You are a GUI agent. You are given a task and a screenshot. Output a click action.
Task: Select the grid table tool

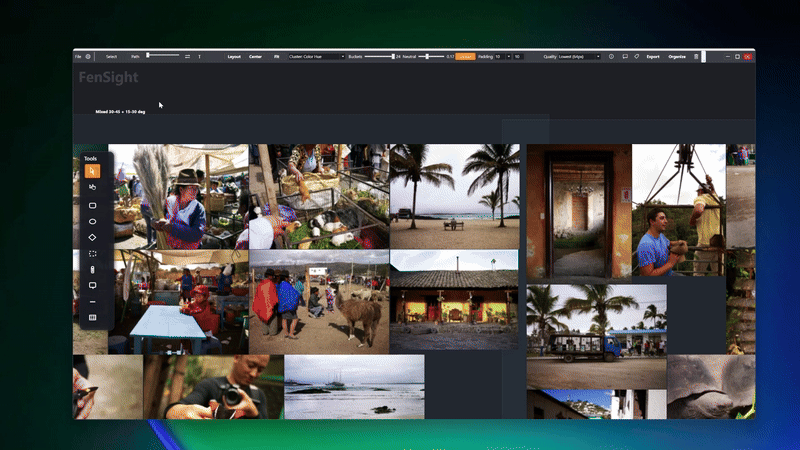pyautogui.click(x=92, y=317)
